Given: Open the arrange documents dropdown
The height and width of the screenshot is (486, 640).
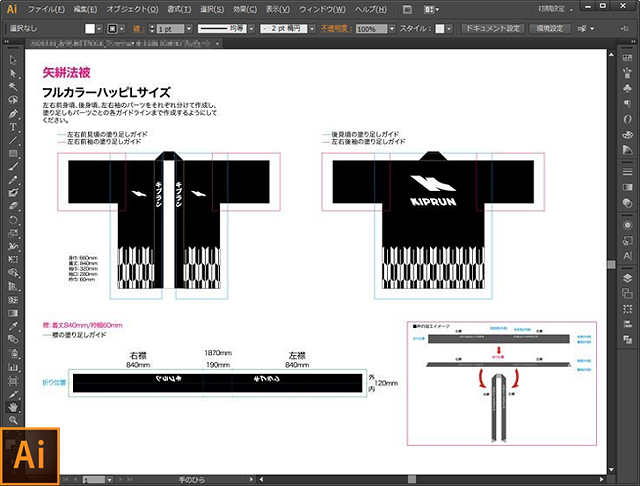Looking at the screenshot, I should 431,9.
